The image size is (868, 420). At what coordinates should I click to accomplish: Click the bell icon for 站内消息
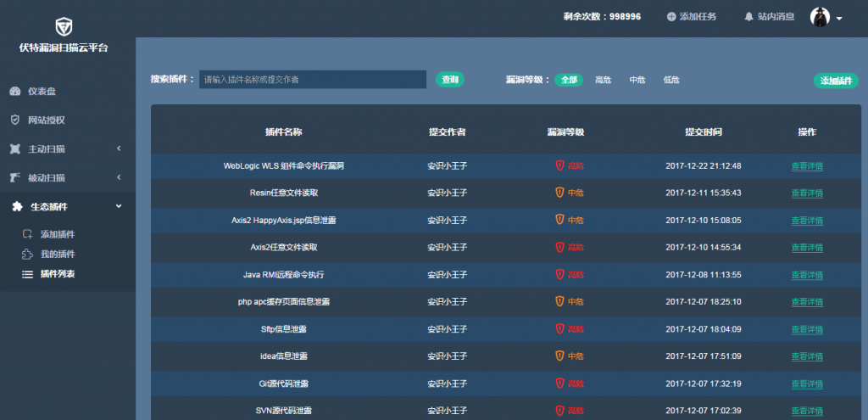(748, 17)
